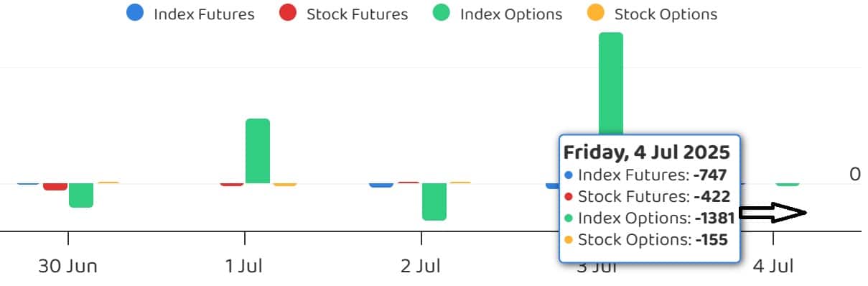This screenshot has height=286, width=868.
Task: Click the 30 Jun axis label
Action: (67, 267)
